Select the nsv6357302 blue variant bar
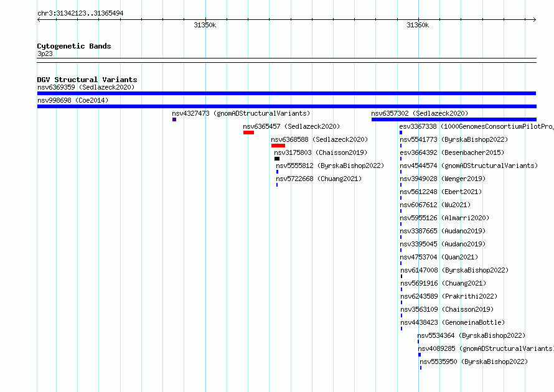Screen dimensions: 554x392 tap(454, 119)
